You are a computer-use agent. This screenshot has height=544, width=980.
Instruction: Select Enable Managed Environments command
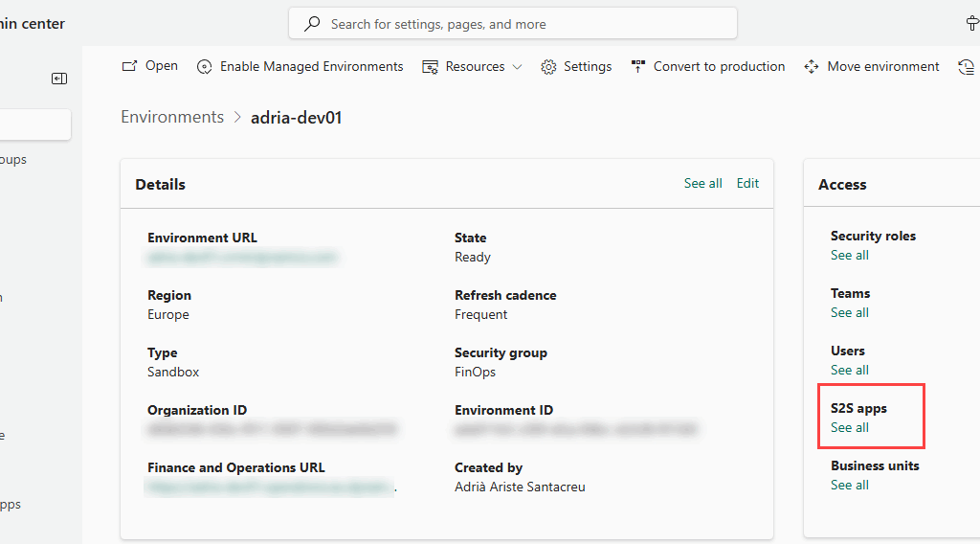(x=311, y=66)
